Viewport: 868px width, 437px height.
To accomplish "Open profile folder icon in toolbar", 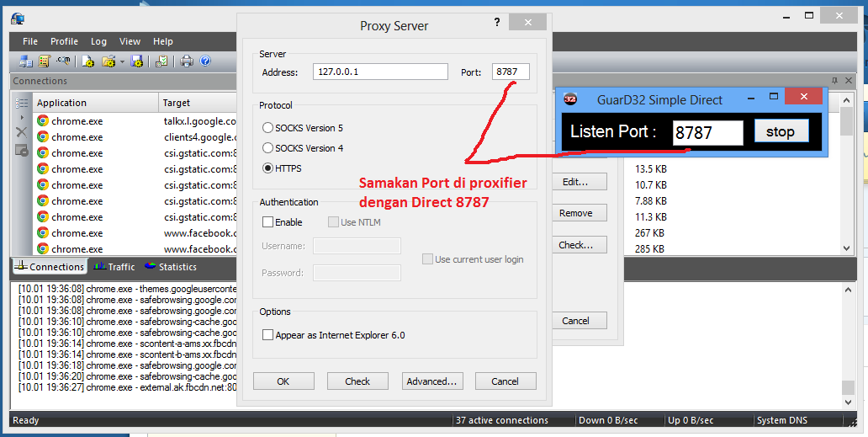I will click(x=108, y=61).
